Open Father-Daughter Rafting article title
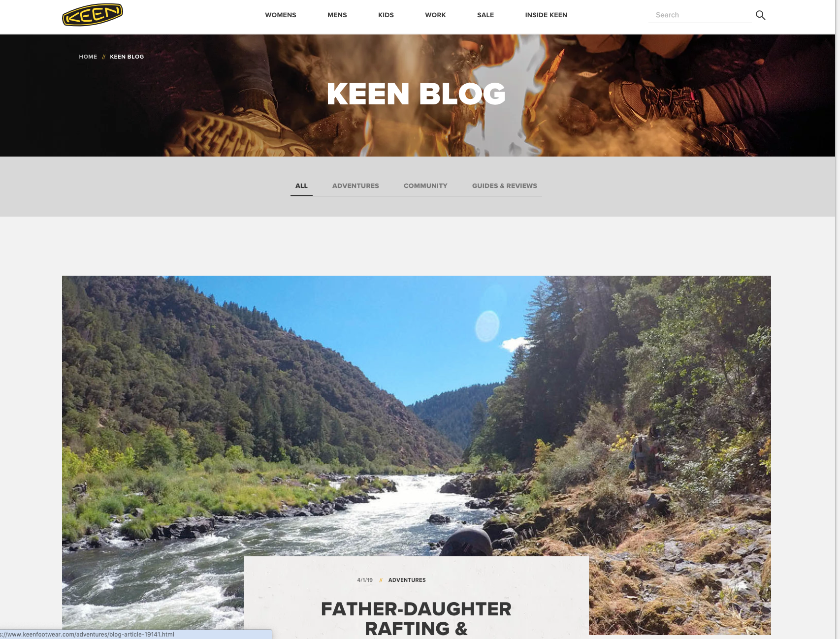The width and height of the screenshot is (840, 639). tap(416, 618)
